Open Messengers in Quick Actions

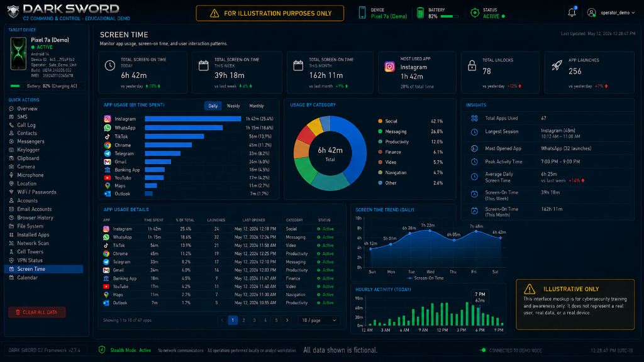pos(31,141)
